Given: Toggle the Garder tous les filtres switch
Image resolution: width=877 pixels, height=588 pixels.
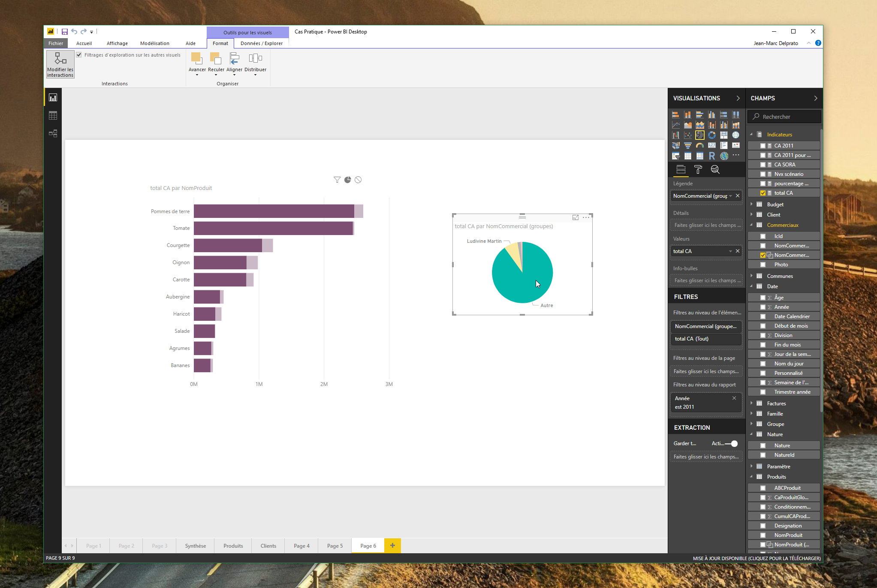Looking at the screenshot, I should [732, 443].
